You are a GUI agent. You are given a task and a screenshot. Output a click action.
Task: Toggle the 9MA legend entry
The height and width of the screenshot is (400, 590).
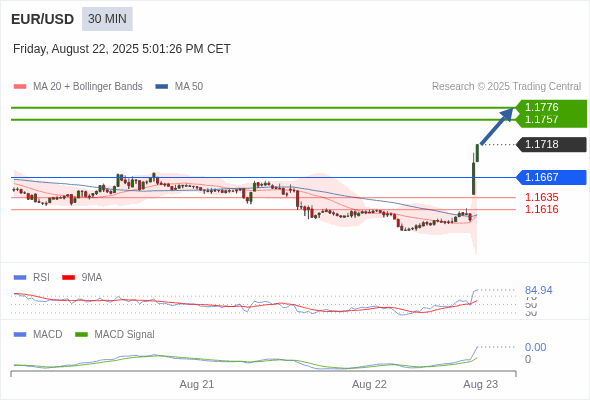82,277
